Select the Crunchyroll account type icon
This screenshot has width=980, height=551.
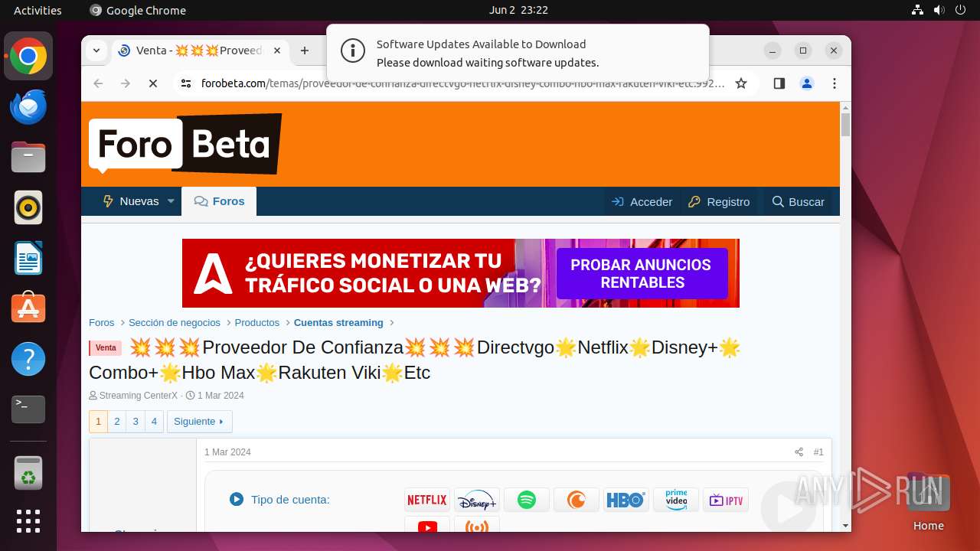click(577, 500)
